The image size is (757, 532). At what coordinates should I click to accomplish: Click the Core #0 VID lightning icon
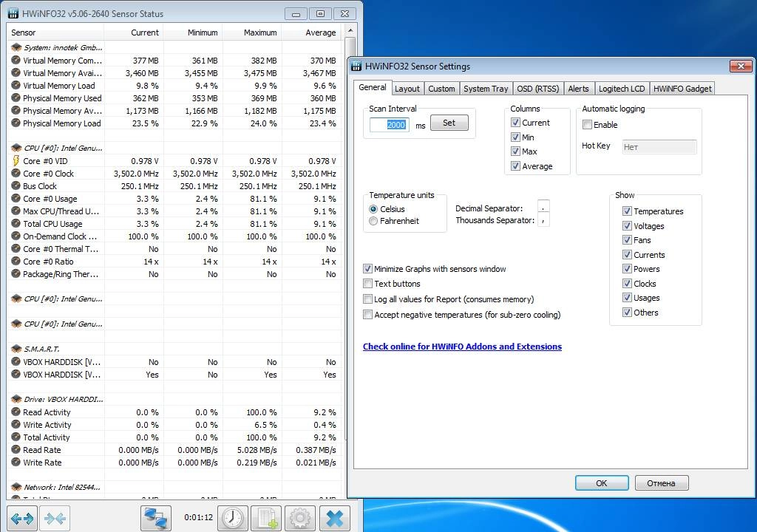pos(16,161)
